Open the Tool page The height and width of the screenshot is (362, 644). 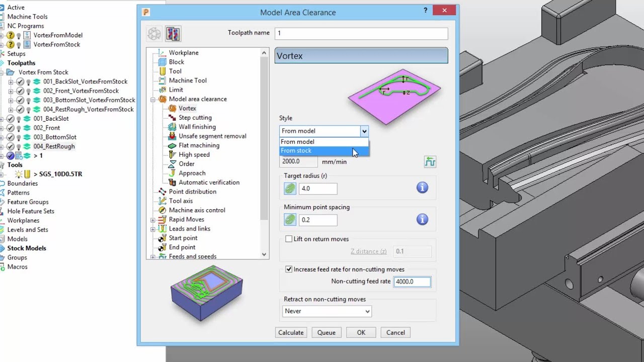[x=175, y=71]
